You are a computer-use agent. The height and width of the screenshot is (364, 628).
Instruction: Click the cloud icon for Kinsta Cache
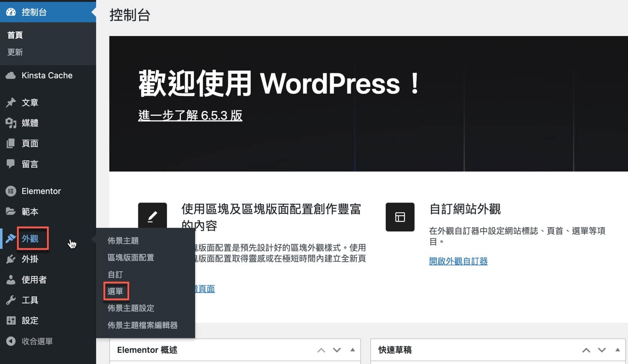pos(11,75)
